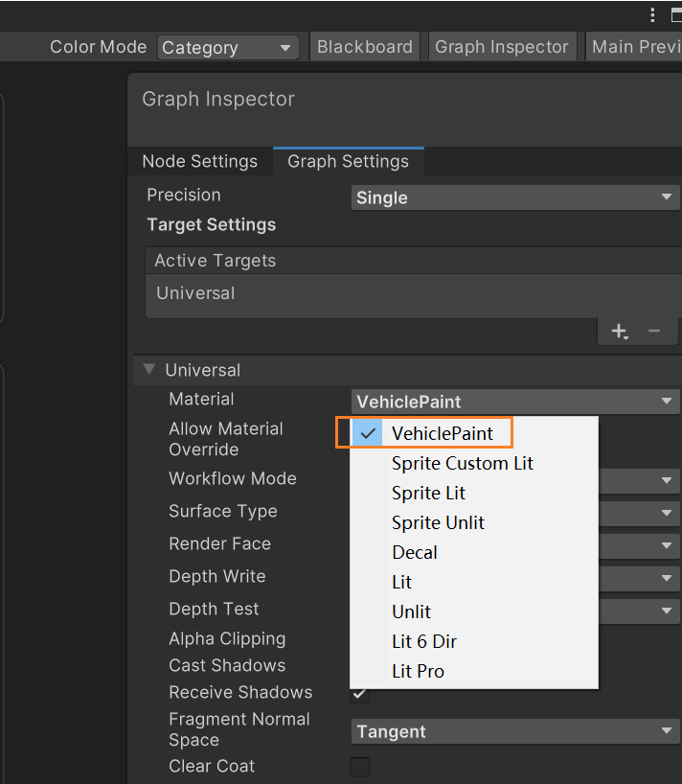
Task: Select the Unlit material option
Action: tap(412, 611)
